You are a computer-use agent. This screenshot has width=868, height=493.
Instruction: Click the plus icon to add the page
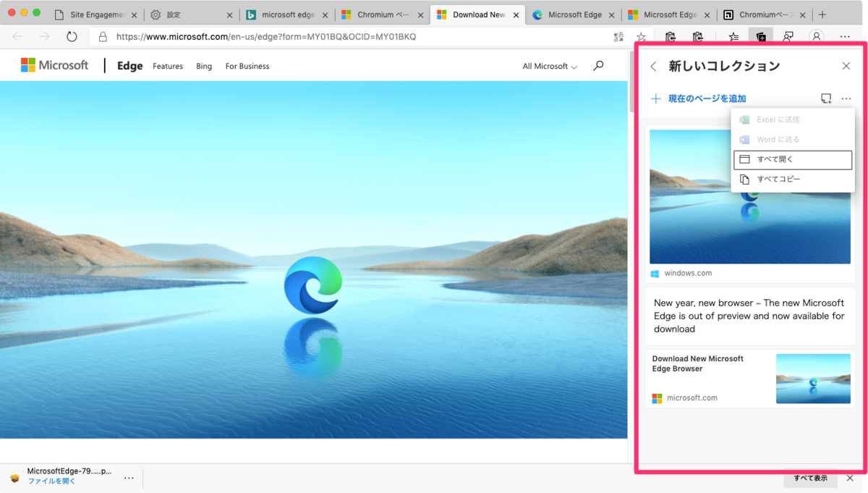[656, 98]
